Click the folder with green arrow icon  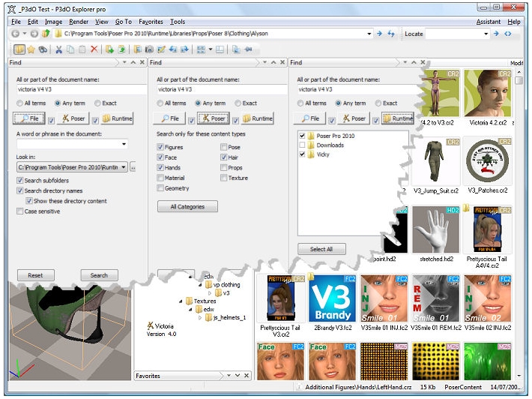click(x=109, y=49)
